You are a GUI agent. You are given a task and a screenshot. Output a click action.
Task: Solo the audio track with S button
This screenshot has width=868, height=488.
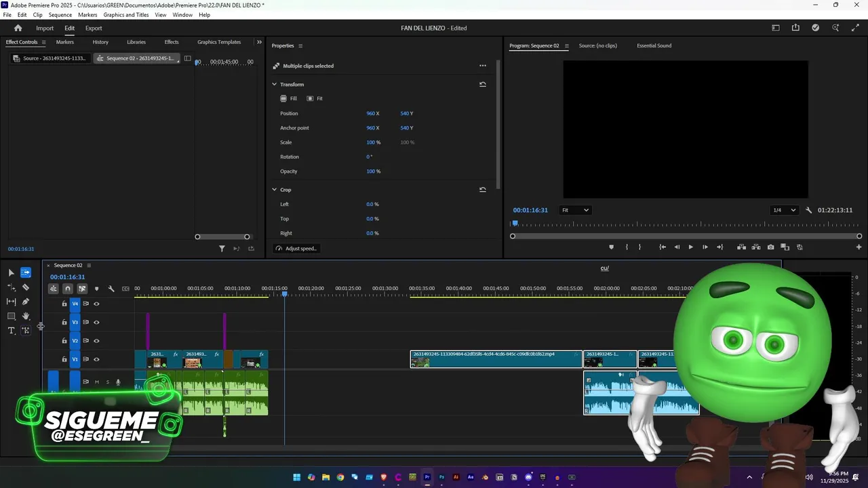pyautogui.click(x=107, y=382)
